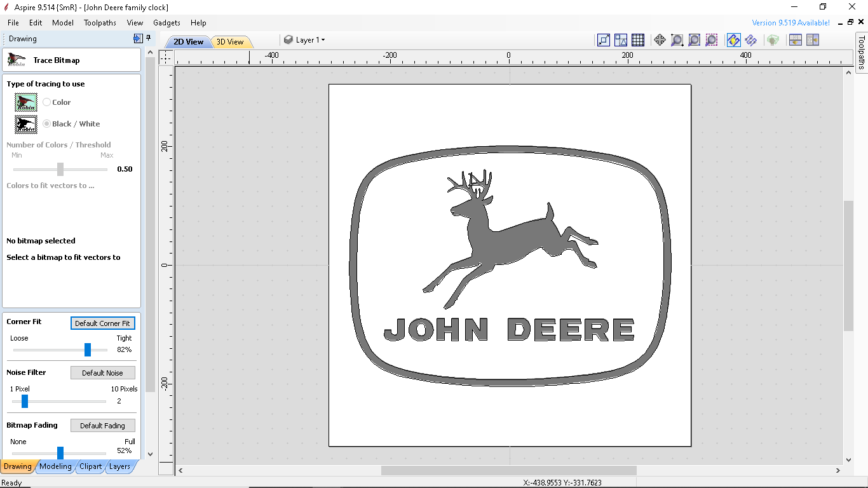This screenshot has width=868, height=488.
Task: Click the Version 9.519 Available link
Action: tap(790, 23)
